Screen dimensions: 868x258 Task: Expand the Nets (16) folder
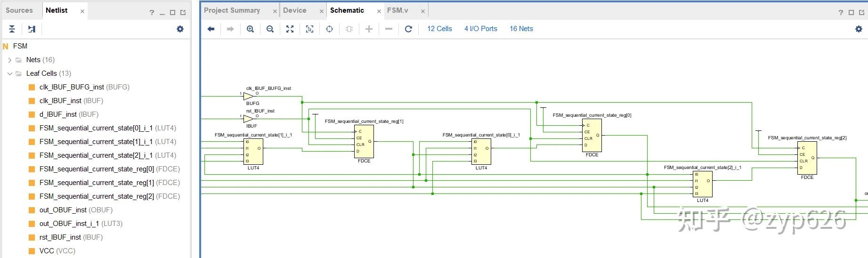click(10, 60)
